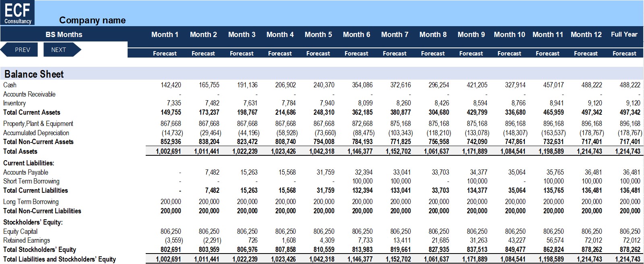
Task: Select the Inventory row label
Action: 14,103
